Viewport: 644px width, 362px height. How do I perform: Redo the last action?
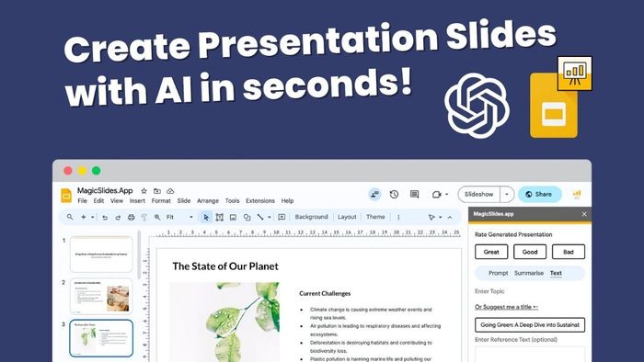(118, 217)
